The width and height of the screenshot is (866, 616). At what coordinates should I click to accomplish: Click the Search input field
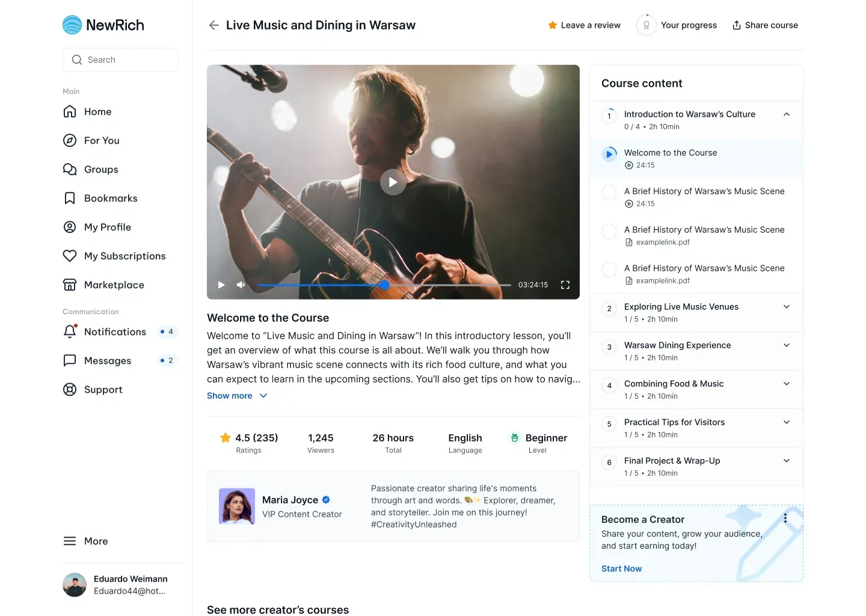click(x=120, y=60)
